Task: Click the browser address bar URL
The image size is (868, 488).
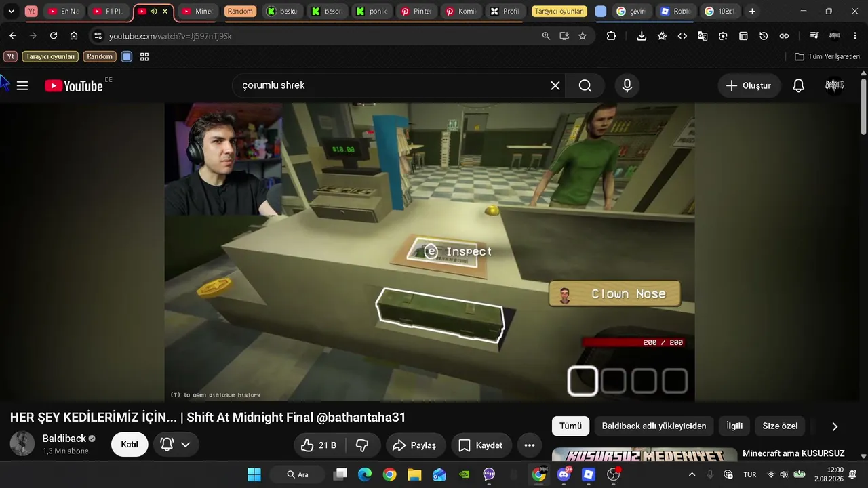Action: pyautogui.click(x=170, y=36)
